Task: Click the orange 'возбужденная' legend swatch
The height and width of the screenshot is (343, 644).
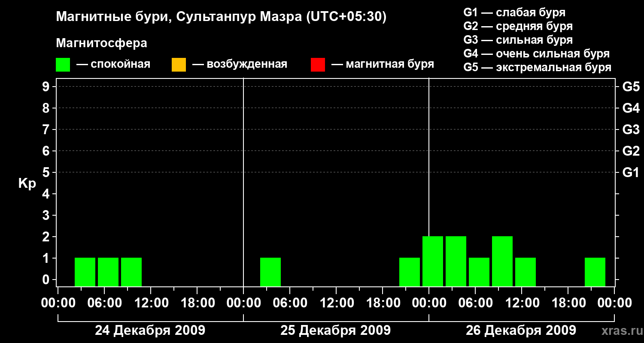Action: point(179,65)
